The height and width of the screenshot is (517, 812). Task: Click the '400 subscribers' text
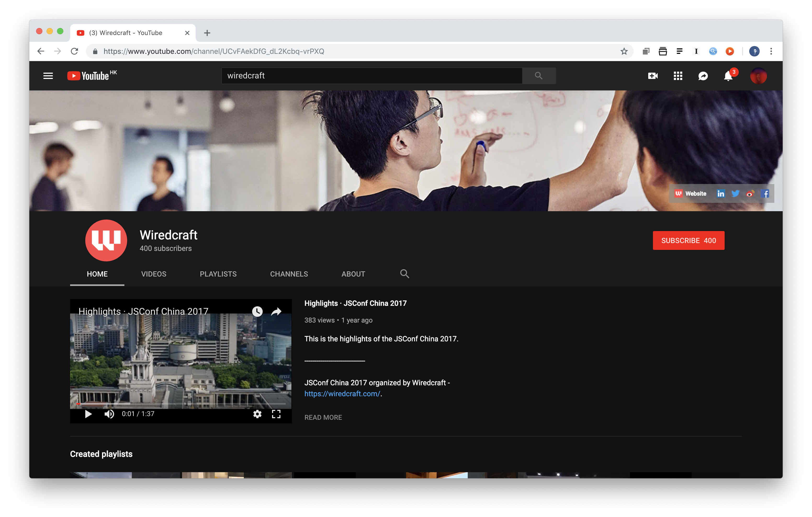point(166,248)
